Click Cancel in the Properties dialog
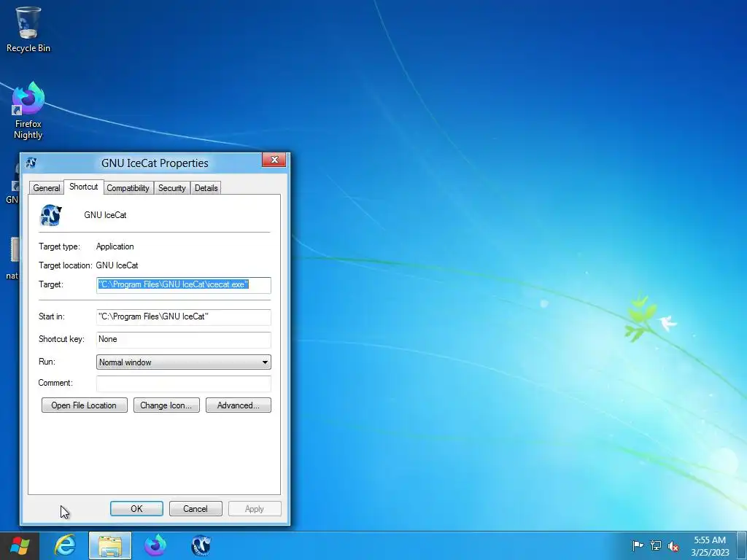The image size is (747, 560). pyautogui.click(x=196, y=508)
